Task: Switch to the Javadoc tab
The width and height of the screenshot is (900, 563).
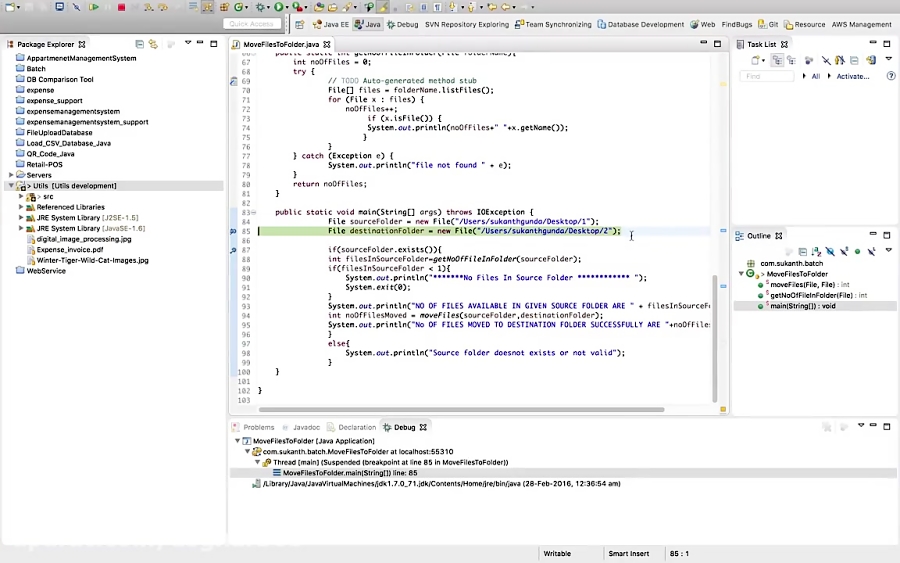Action: [x=301, y=427]
